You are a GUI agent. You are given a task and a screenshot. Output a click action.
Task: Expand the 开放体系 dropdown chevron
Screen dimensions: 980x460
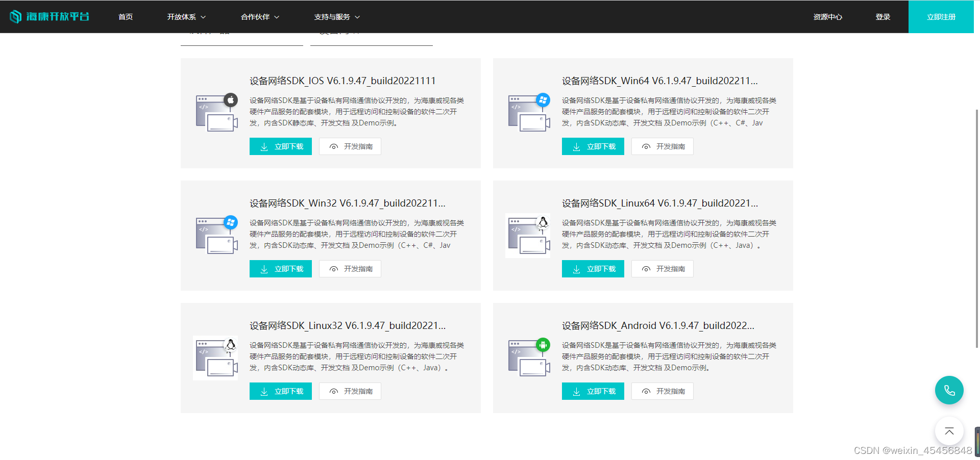(x=203, y=17)
